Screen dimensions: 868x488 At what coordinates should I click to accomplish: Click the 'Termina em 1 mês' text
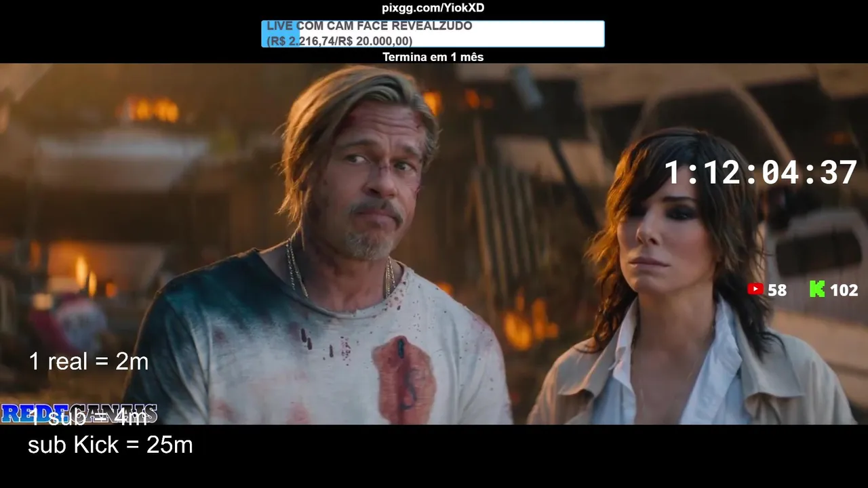433,57
